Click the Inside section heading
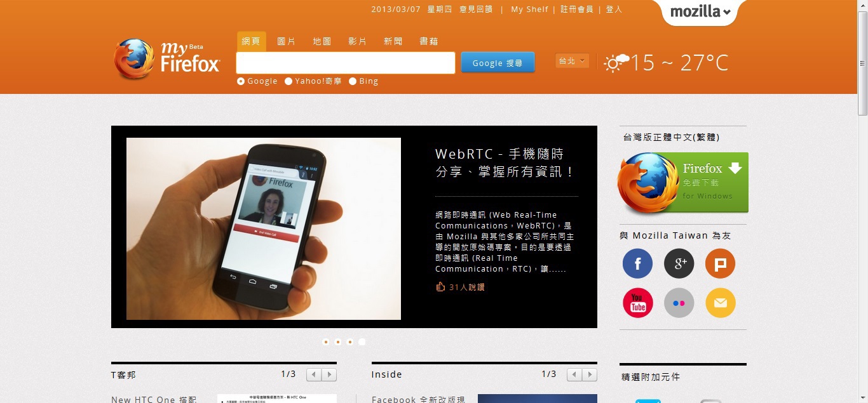868x403 pixels. coord(387,374)
